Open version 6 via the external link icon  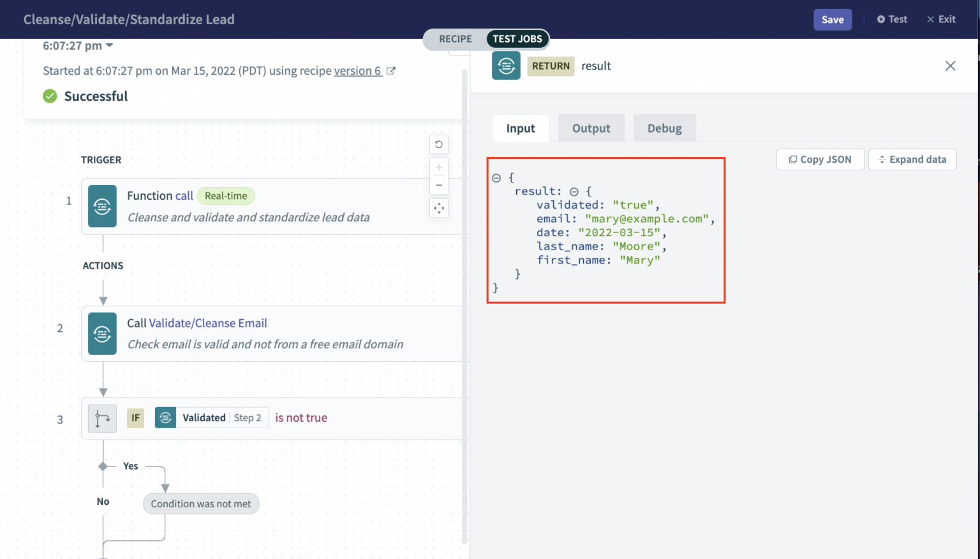[391, 71]
